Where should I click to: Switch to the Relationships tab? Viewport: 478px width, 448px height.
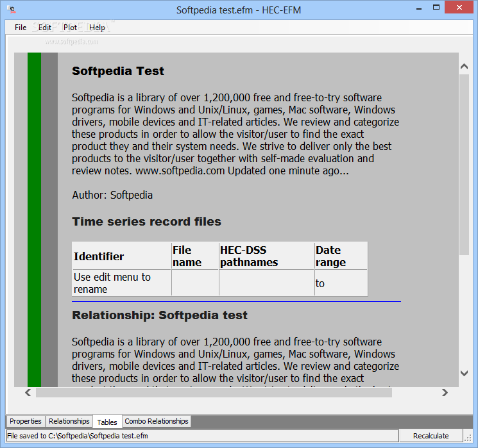[69, 421]
